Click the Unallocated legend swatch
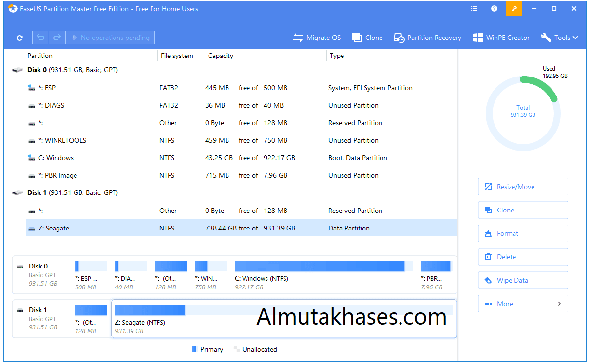Screen dimensions: 590x364 pyautogui.click(x=237, y=349)
